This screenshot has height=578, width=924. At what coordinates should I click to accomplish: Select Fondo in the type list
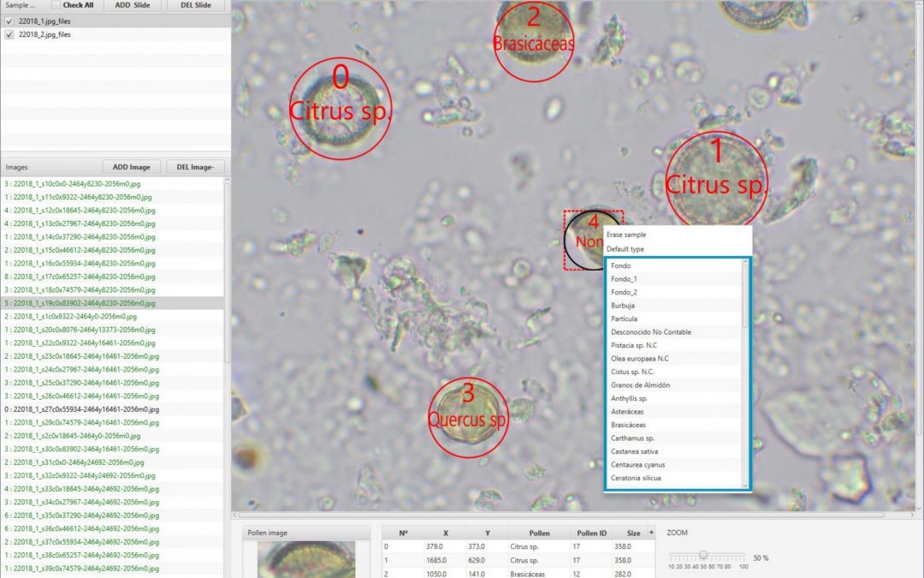tap(673, 266)
